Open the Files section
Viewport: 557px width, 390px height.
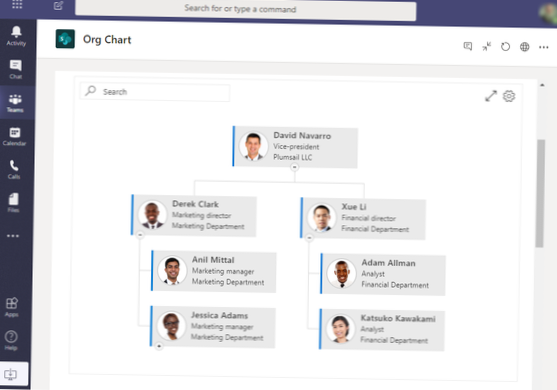coord(13,203)
